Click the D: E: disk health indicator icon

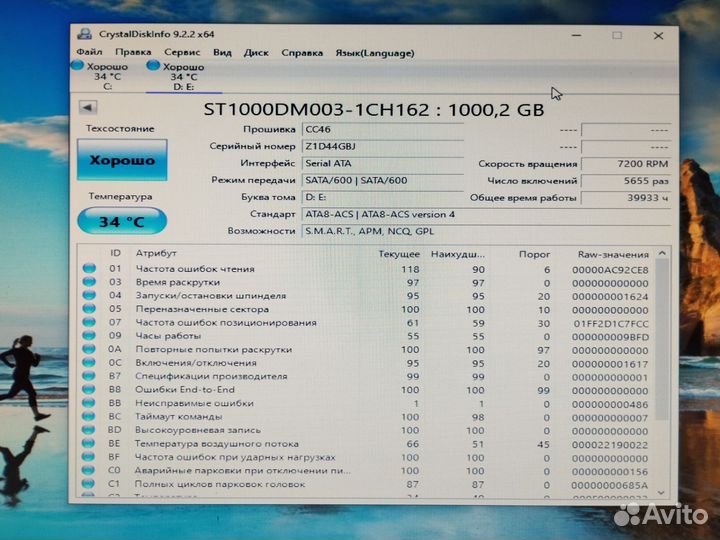coord(153,66)
